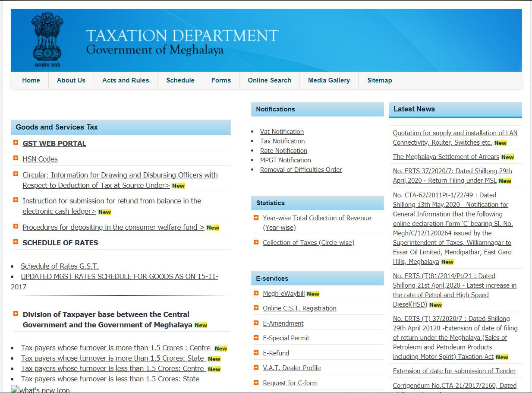Click orange arrow icon next to HSN Codes
532x393 pixels.
16,158
